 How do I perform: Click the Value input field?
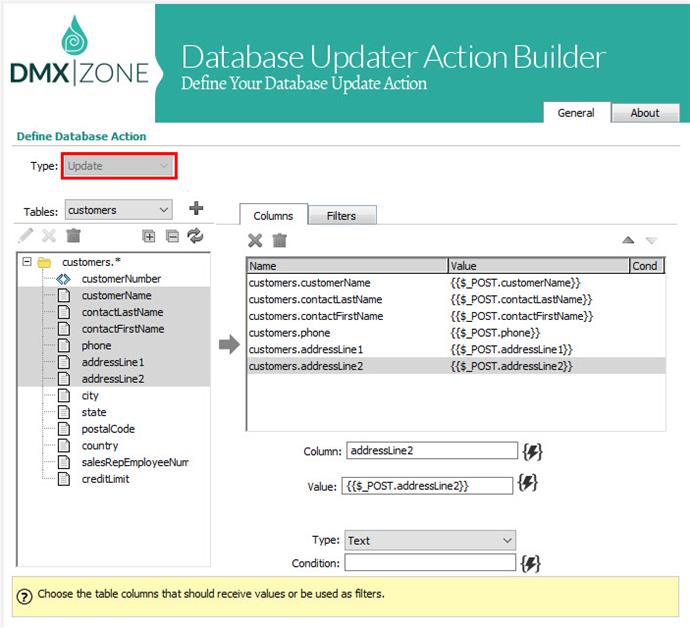point(427,486)
